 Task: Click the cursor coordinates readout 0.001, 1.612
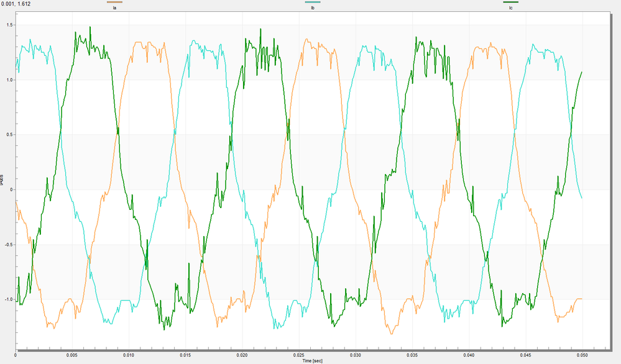tap(16, 4)
